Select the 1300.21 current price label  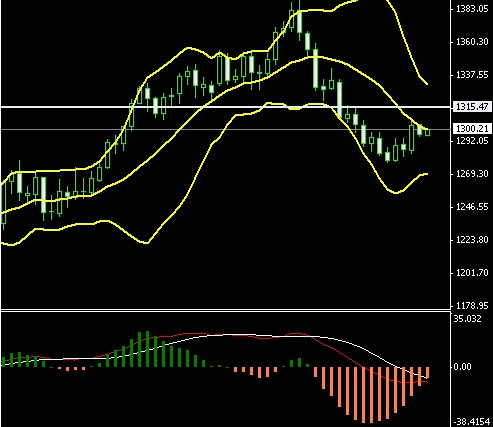(472, 129)
